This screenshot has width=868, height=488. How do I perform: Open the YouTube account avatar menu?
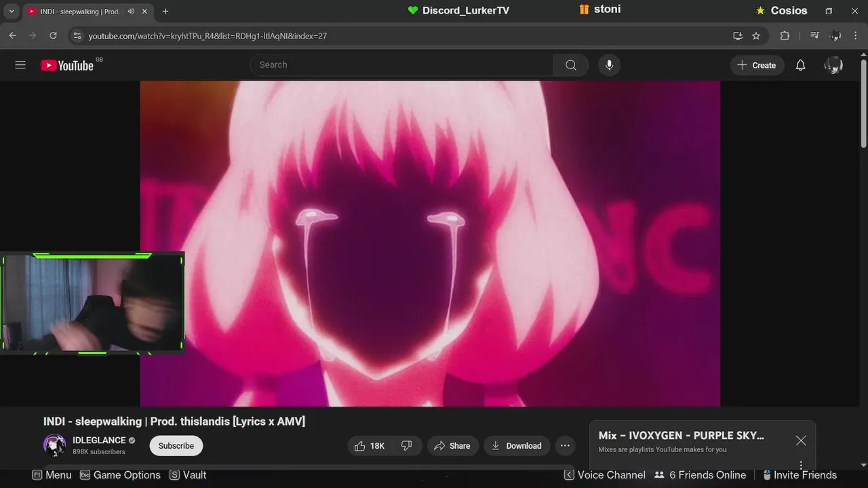[x=833, y=65]
